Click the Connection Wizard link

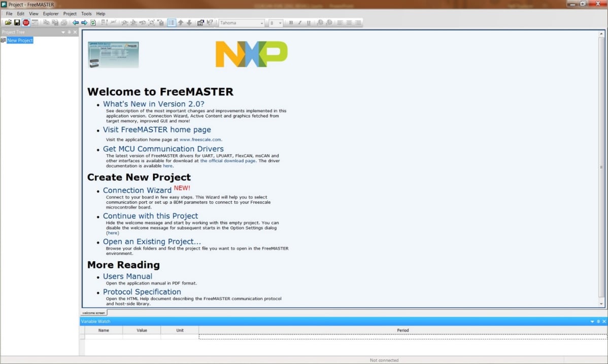tap(137, 191)
